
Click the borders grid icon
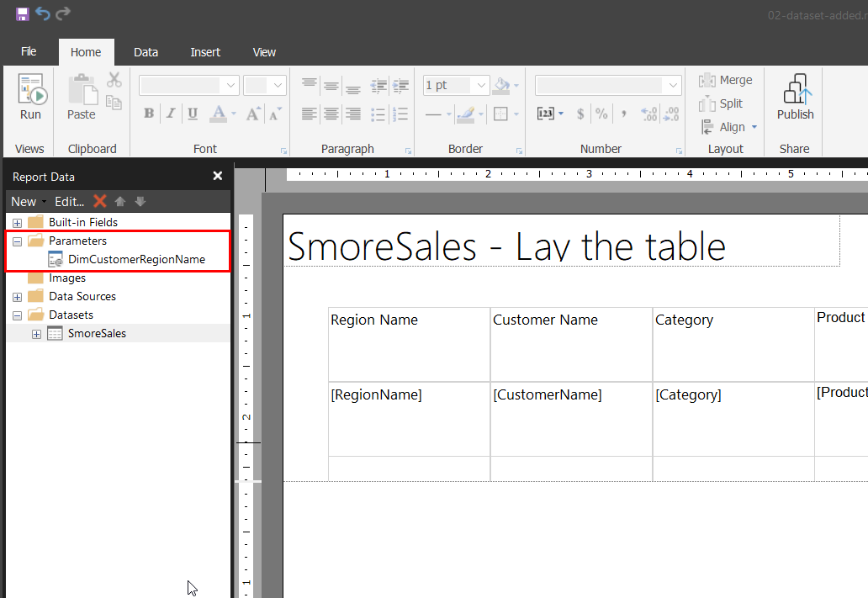click(x=500, y=114)
